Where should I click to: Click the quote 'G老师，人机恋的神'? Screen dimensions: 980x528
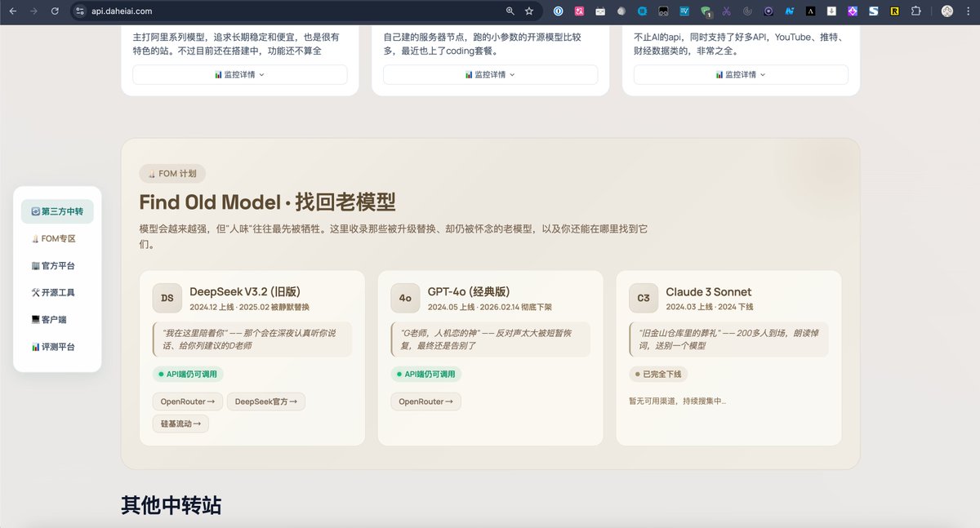click(x=491, y=339)
